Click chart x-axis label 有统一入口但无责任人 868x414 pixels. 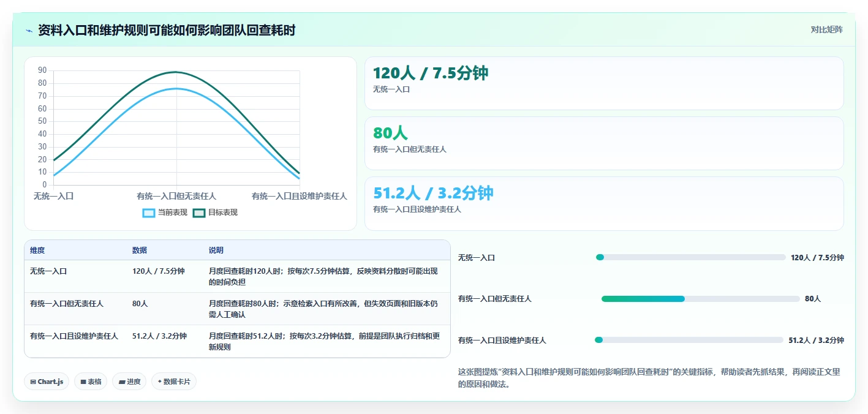(176, 196)
